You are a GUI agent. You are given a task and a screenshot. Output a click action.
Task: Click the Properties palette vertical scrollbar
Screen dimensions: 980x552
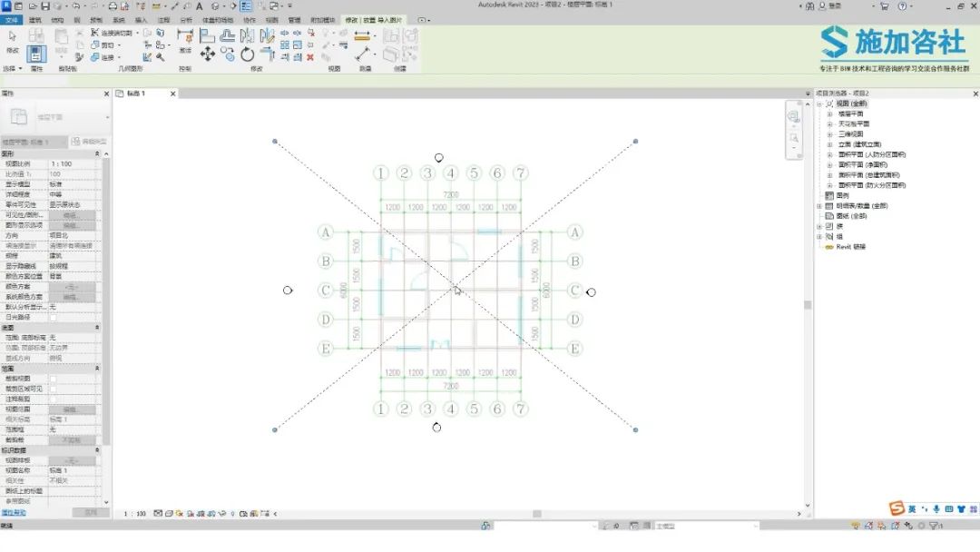point(106,301)
